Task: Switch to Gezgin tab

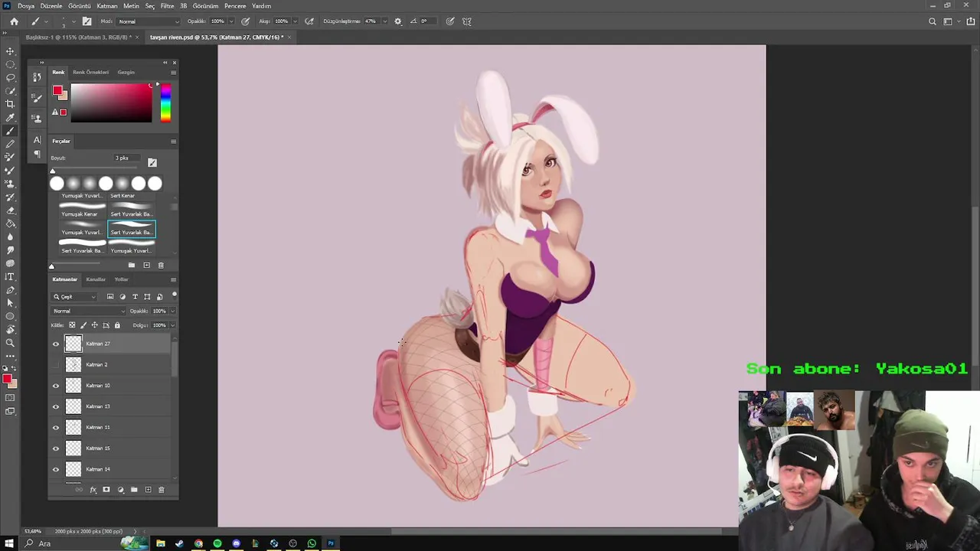Action: click(126, 72)
